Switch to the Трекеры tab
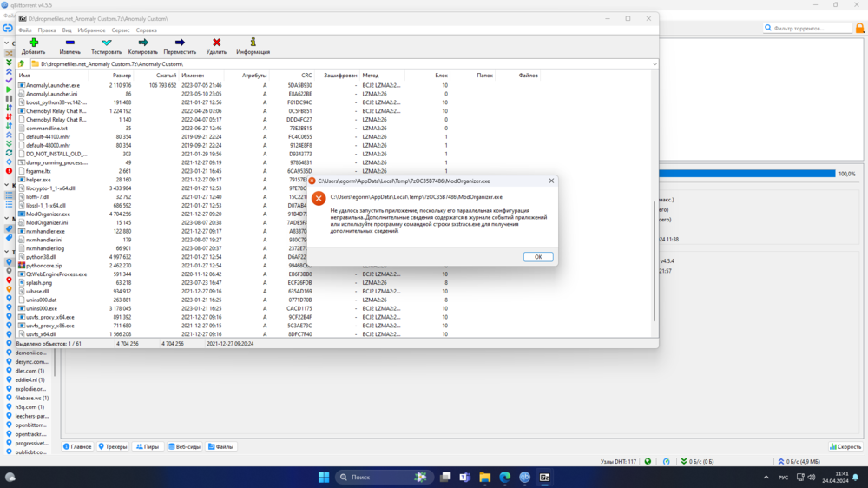Screen dimensions: 868x488 tap(112, 446)
